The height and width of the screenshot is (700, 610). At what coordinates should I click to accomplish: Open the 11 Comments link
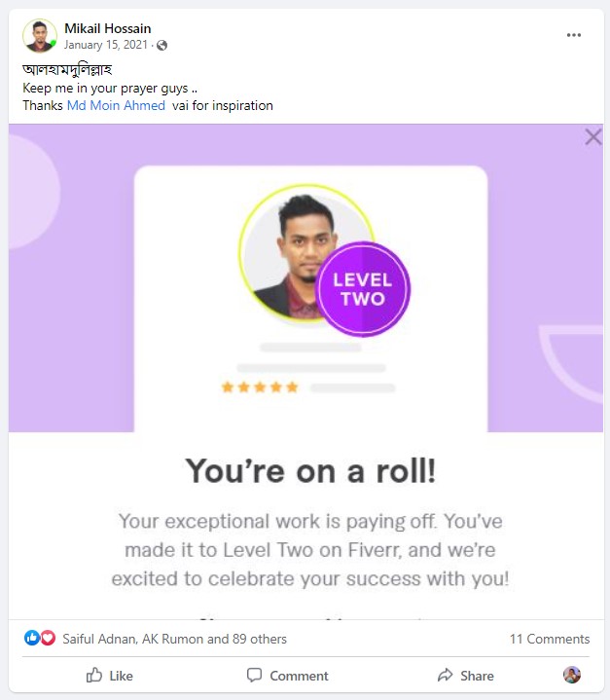549,640
